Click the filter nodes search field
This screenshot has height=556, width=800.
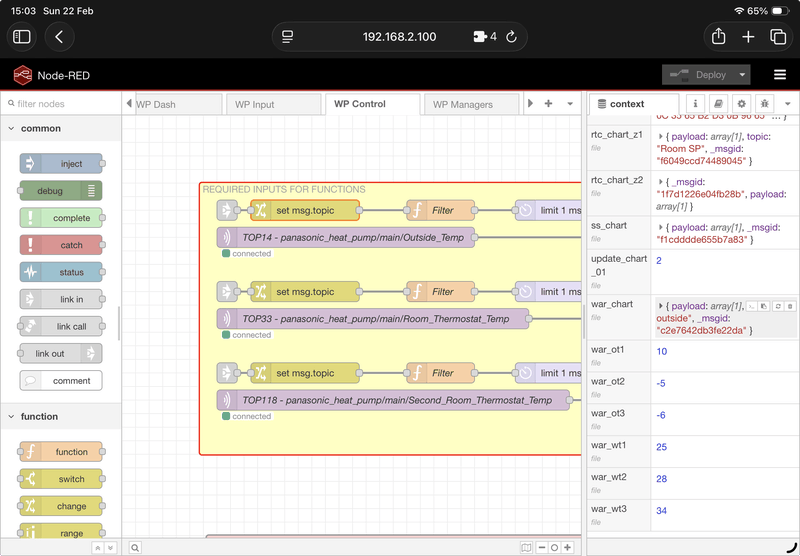pyautogui.click(x=61, y=104)
